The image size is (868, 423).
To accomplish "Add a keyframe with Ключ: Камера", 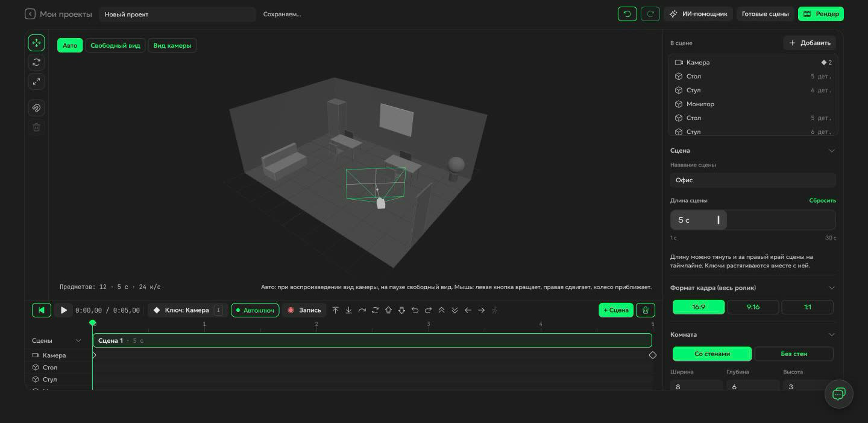I will (181, 310).
